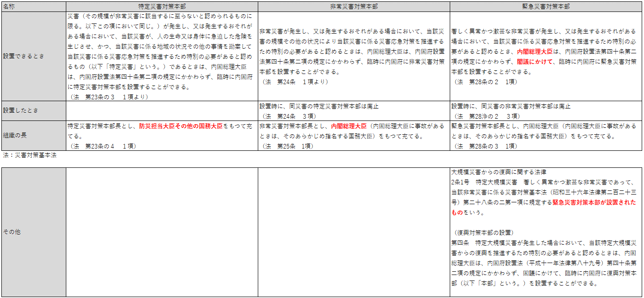Click the 緊急災害対策本部長 cell citing 第28条の3

pyautogui.click(x=546, y=136)
